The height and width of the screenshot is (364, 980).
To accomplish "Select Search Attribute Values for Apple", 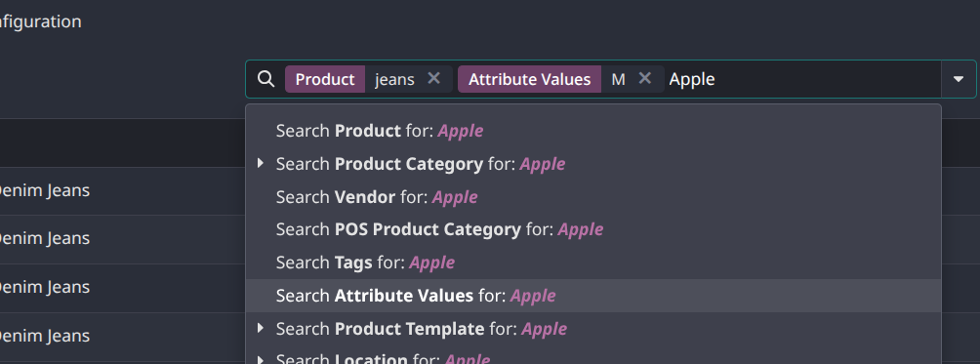I will 593,296.
